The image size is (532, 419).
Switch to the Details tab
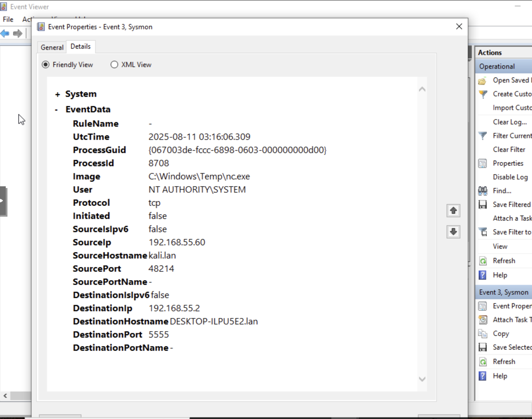(x=81, y=46)
